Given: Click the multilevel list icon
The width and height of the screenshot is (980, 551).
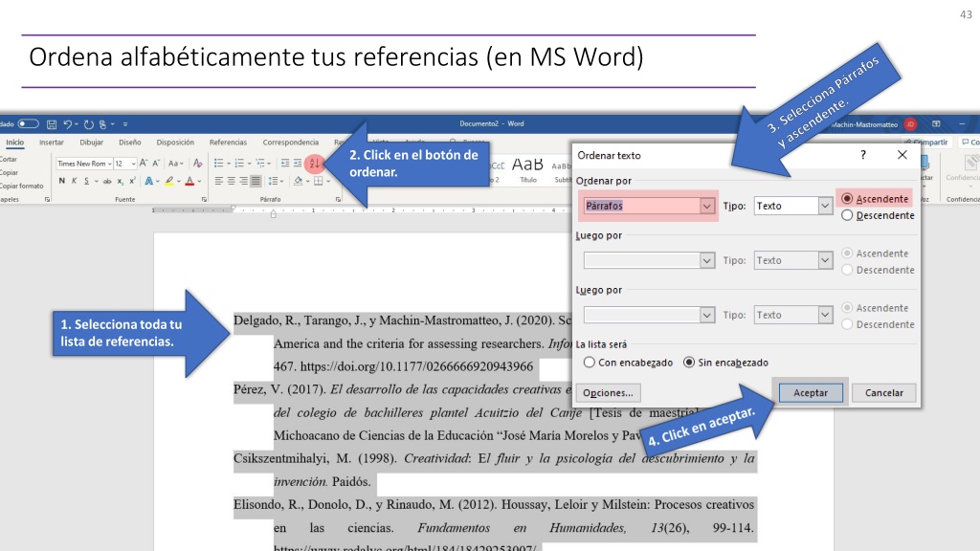Looking at the screenshot, I should coord(260,163).
